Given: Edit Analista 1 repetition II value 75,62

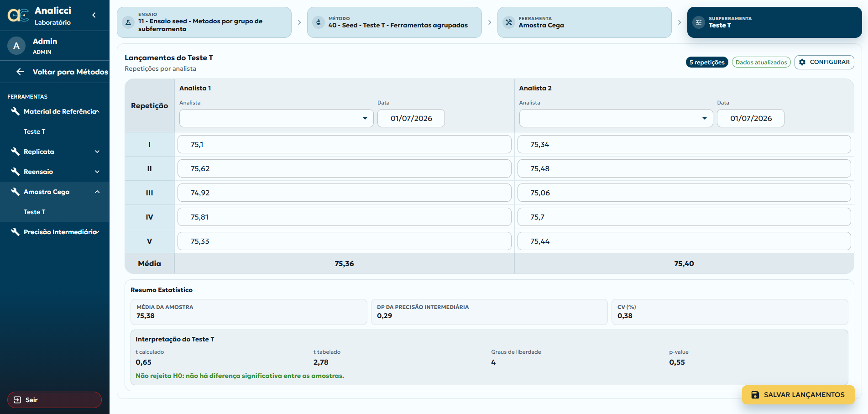Looking at the screenshot, I should tap(344, 168).
